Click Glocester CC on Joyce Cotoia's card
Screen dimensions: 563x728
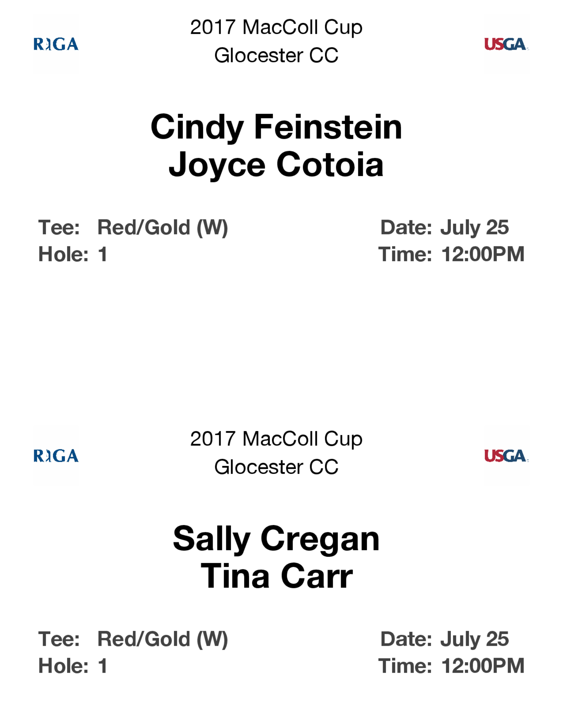pos(276,55)
